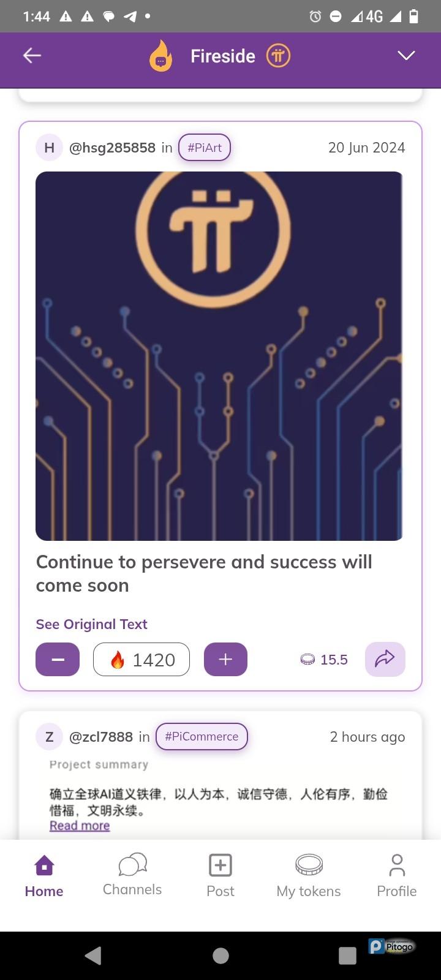Open the Pi circuit artwork image
Image resolution: width=441 pixels, height=980 pixels.
219,356
